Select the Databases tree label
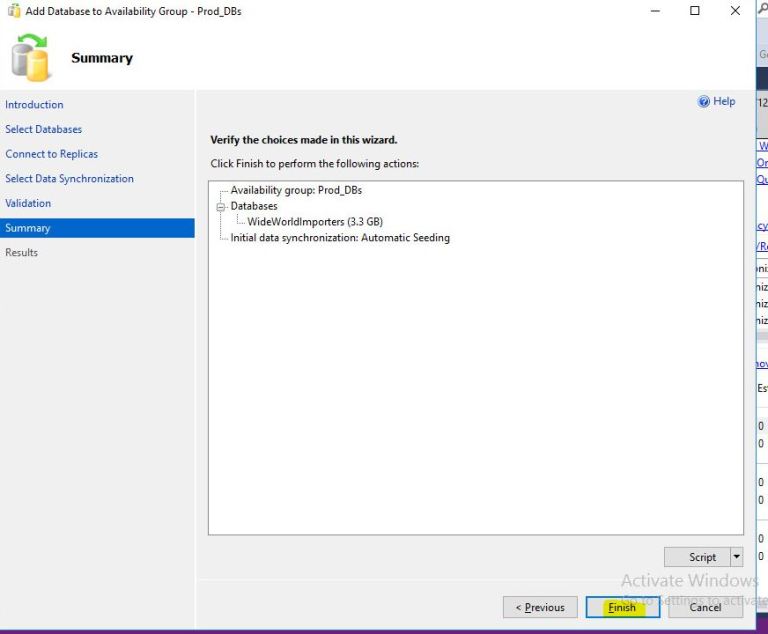The height and width of the screenshot is (634, 768). [254, 206]
